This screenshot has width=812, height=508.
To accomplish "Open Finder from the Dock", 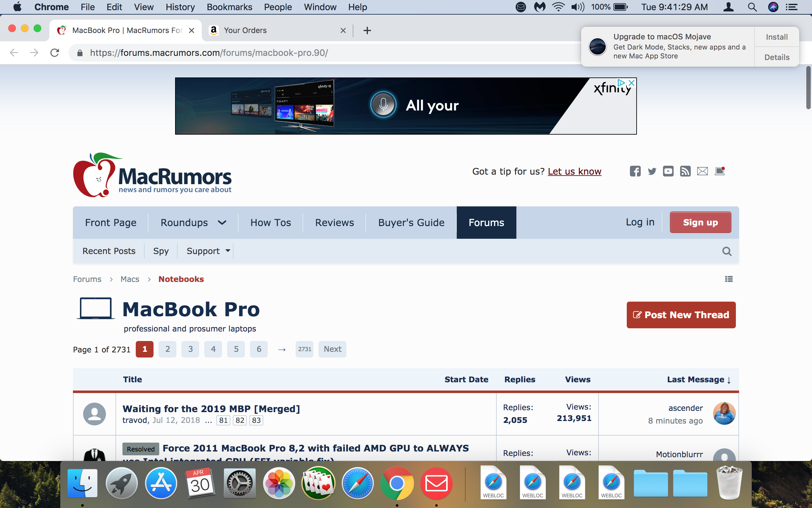I will click(x=82, y=484).
